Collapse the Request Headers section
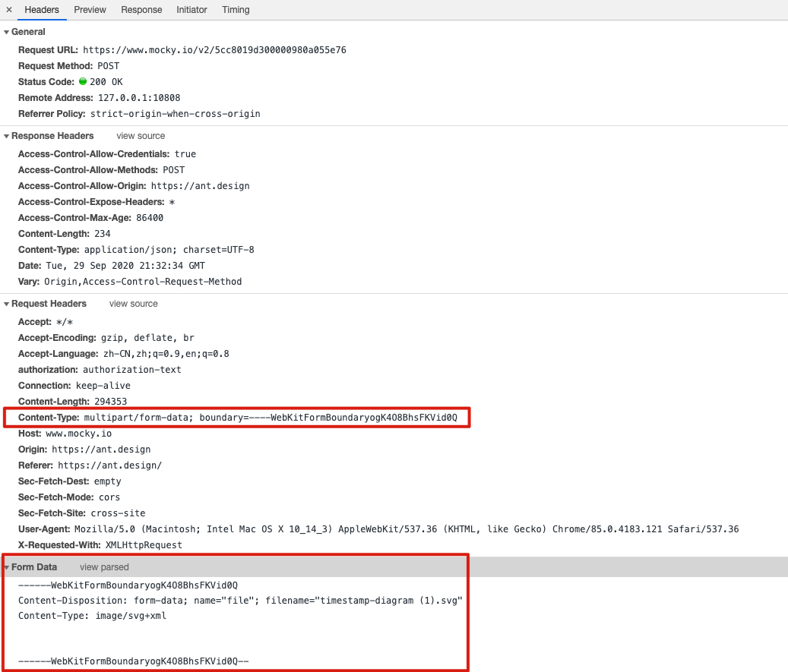Image resolution: width=788 pixels, height=672 pixels. pos(7,304)
